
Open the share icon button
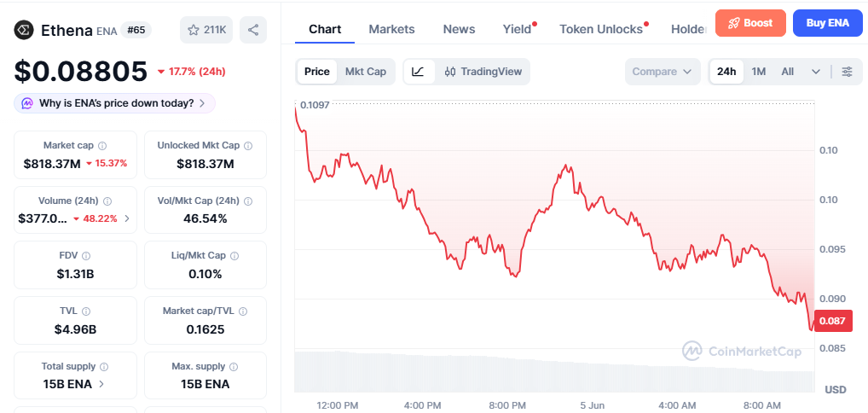click(253, 30)
